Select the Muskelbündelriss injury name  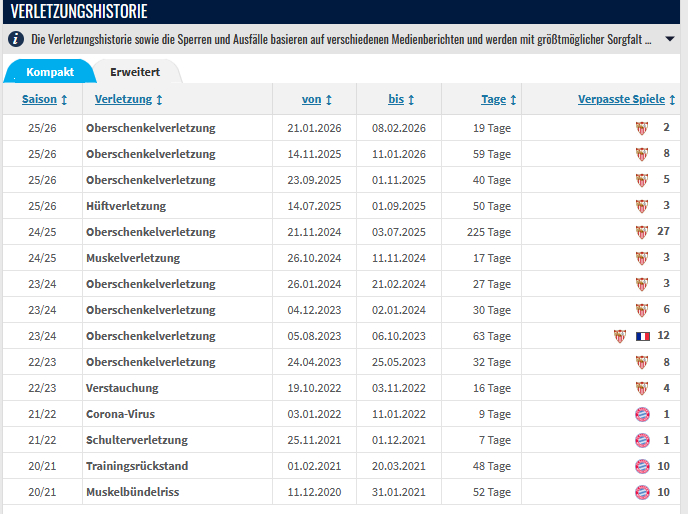[x=133, y=492]
